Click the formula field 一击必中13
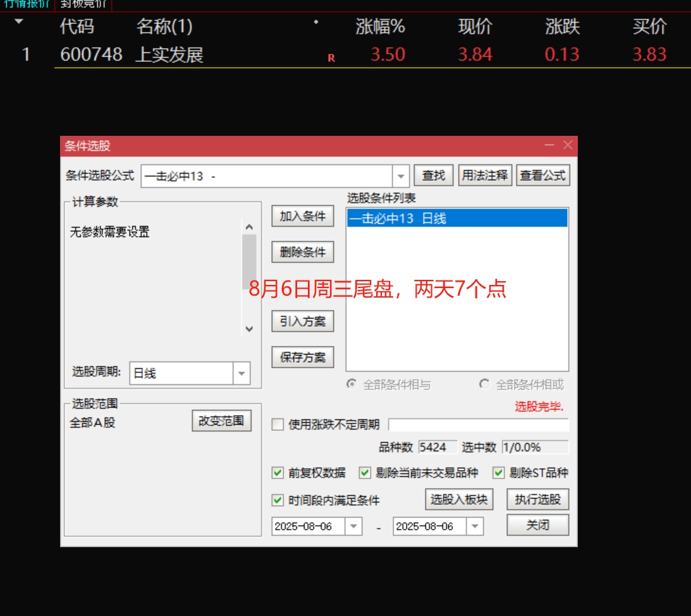The width and height of the screenshot is (691, 616). click(x=267, y=176)
